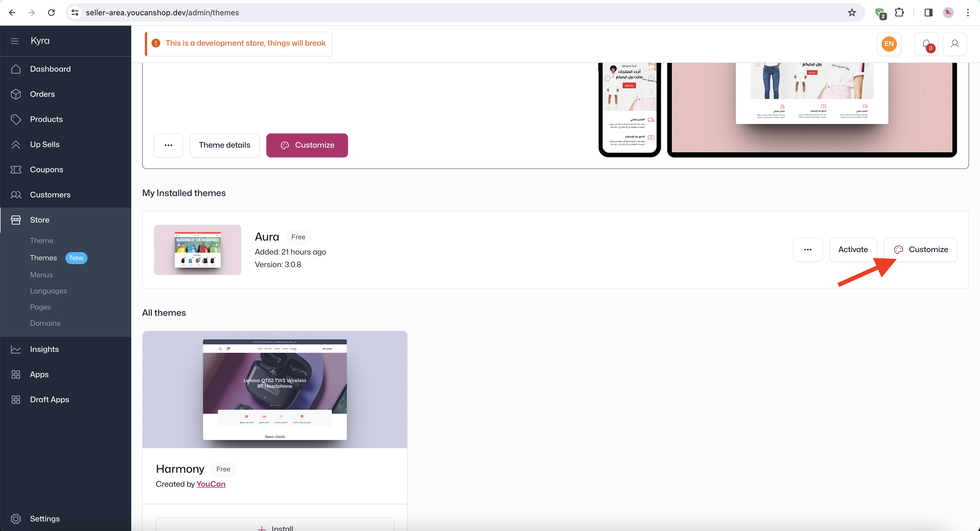The width and height of the screenshot is (980, 531).
Task: Click the Products tag icon
Action: coord(16,119)
